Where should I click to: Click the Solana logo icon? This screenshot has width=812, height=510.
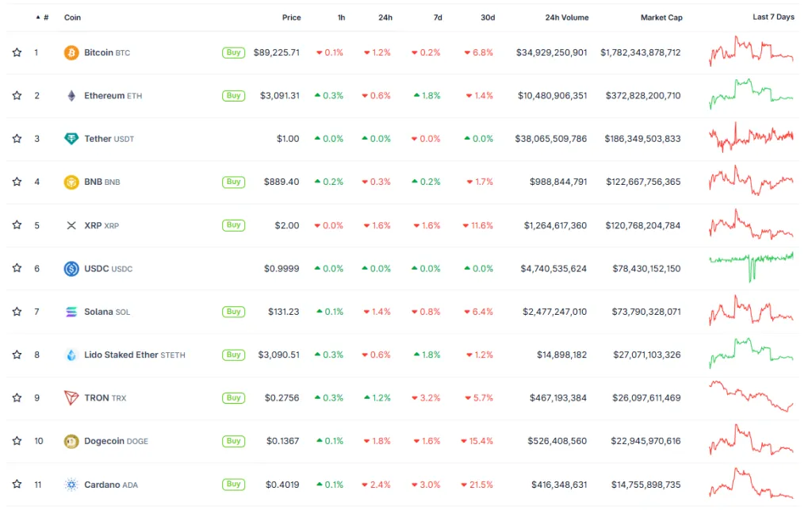point(71,312)
